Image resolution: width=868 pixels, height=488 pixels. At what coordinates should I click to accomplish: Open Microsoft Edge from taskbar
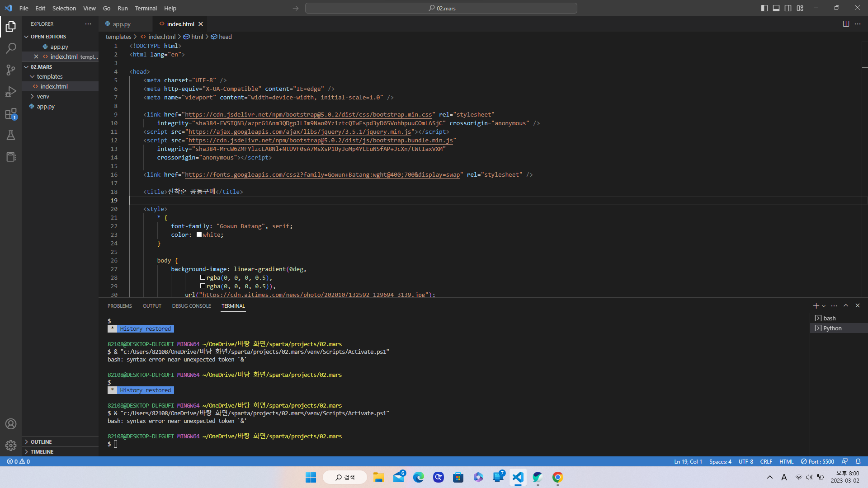point(419,477)
